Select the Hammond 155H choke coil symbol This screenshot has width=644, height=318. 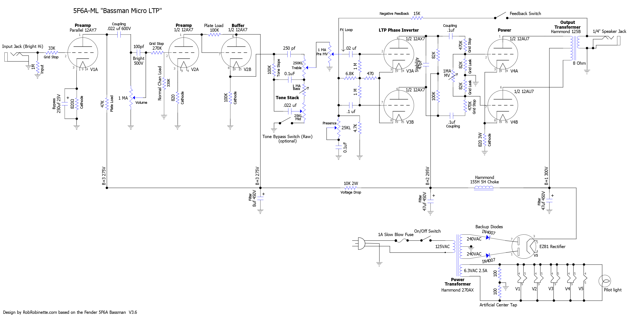[484, 188]
